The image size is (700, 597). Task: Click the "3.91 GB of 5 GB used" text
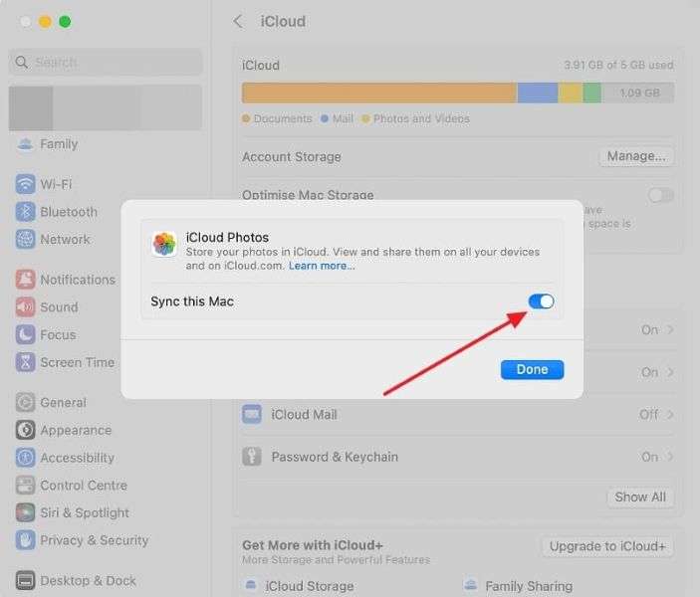[x=618, y=65]
